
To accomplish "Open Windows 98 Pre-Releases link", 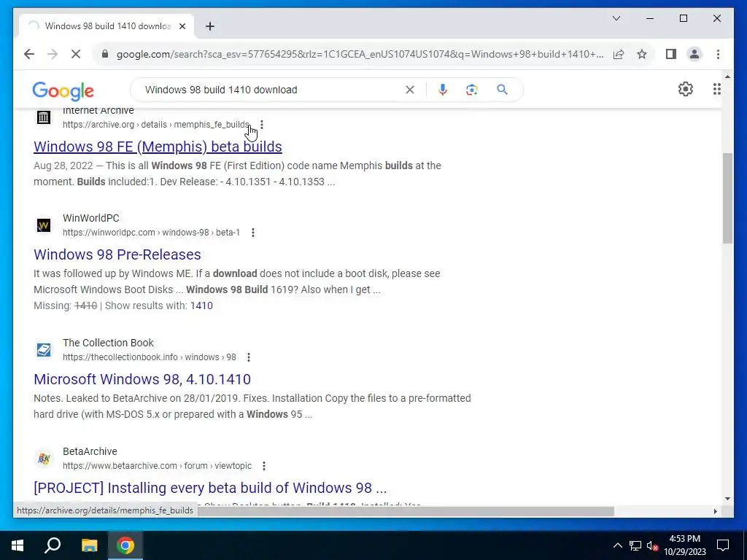I will click(117, 254).
